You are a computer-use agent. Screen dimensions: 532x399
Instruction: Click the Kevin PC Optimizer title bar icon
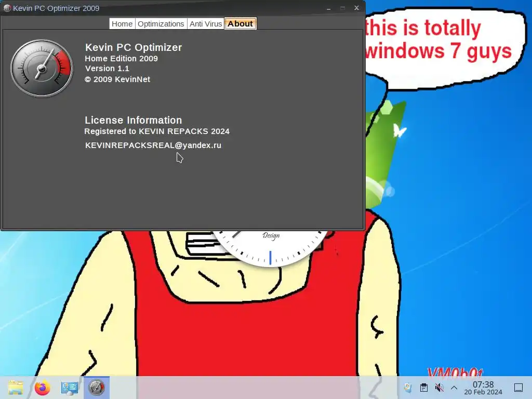point(7,8)
